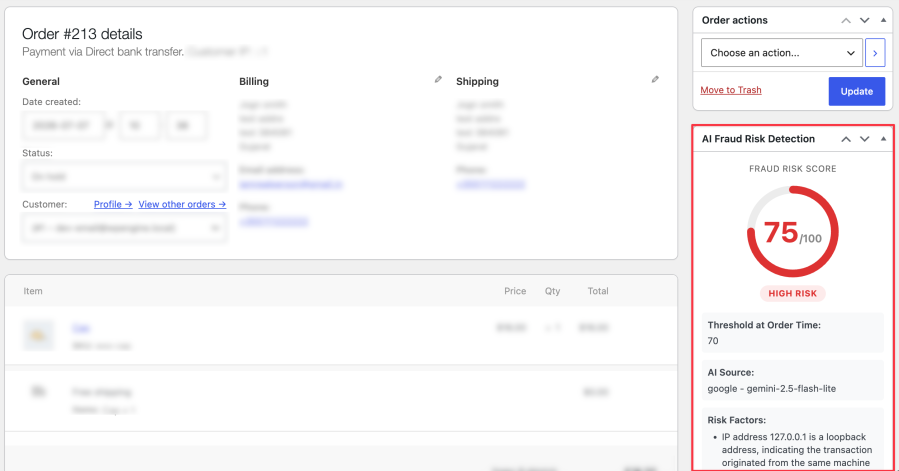Screen dimensions: 899x471
Task: Click the Price column header
Action: (515, 291)
